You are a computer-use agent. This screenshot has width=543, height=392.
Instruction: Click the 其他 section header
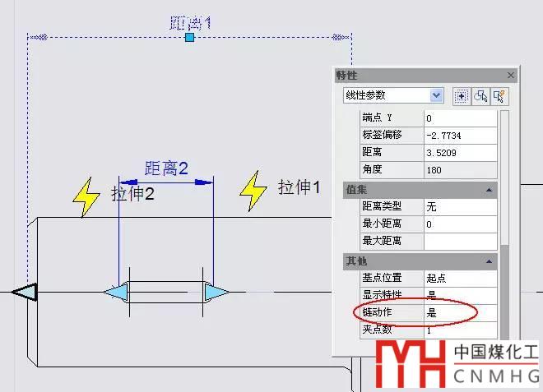420,261
